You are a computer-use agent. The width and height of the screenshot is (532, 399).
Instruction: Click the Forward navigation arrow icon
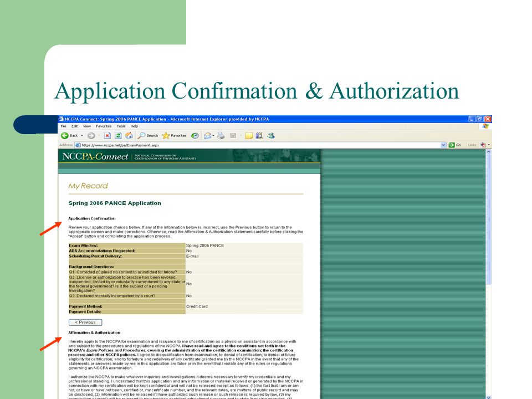click(91, 136)
